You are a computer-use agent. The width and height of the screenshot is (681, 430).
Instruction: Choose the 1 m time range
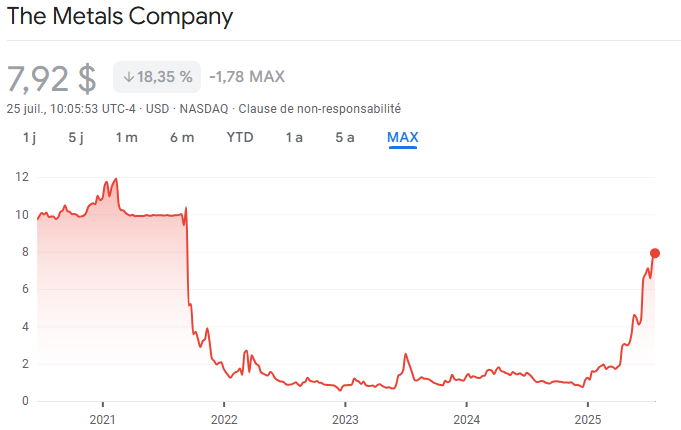click(126, 137)
